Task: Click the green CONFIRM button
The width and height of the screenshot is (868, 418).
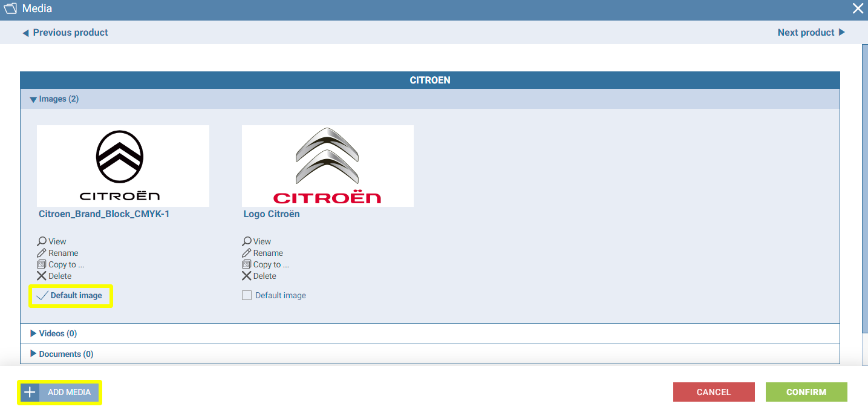Action: point(806,392)
